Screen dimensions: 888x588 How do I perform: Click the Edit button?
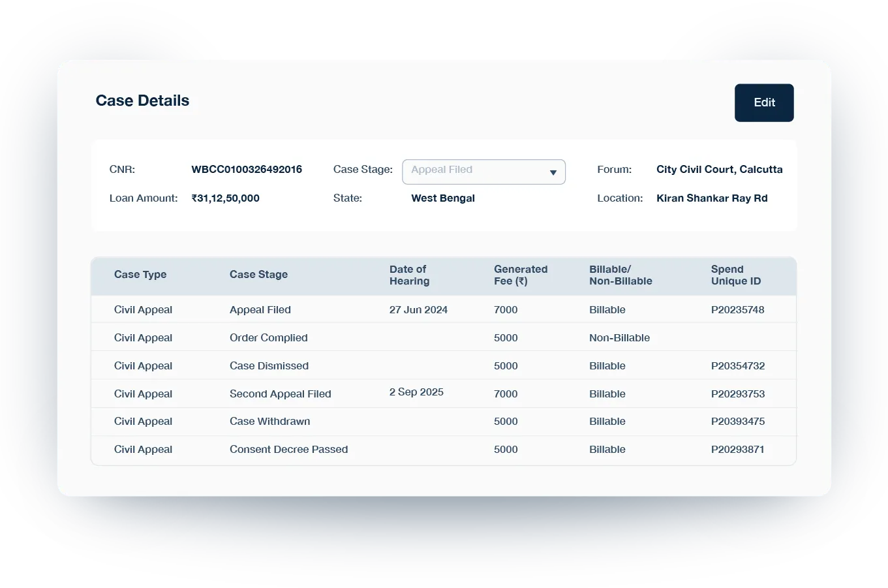pyautogui.click(x=763, y=102)
